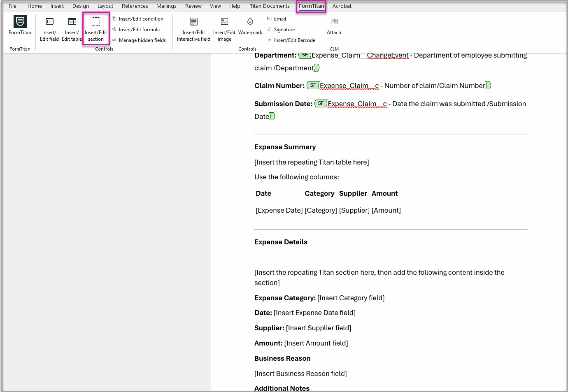Click the [Category] table cell
Screen dimensions: 568x392
click(x=321, y=210)
